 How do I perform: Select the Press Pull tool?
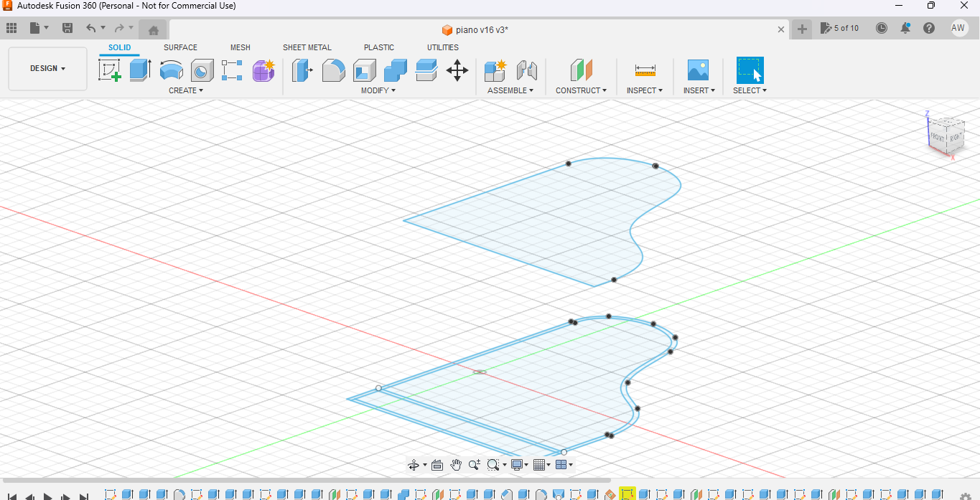(302, 70)
